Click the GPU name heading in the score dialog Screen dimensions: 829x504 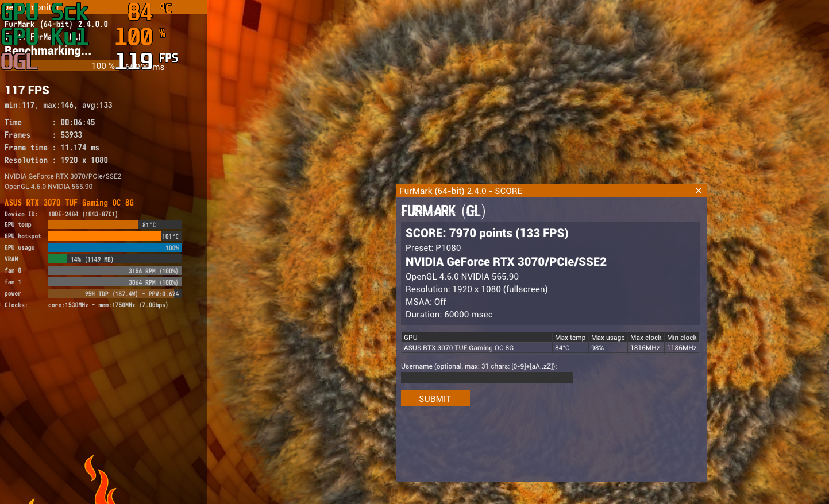[x=506, y=262]
